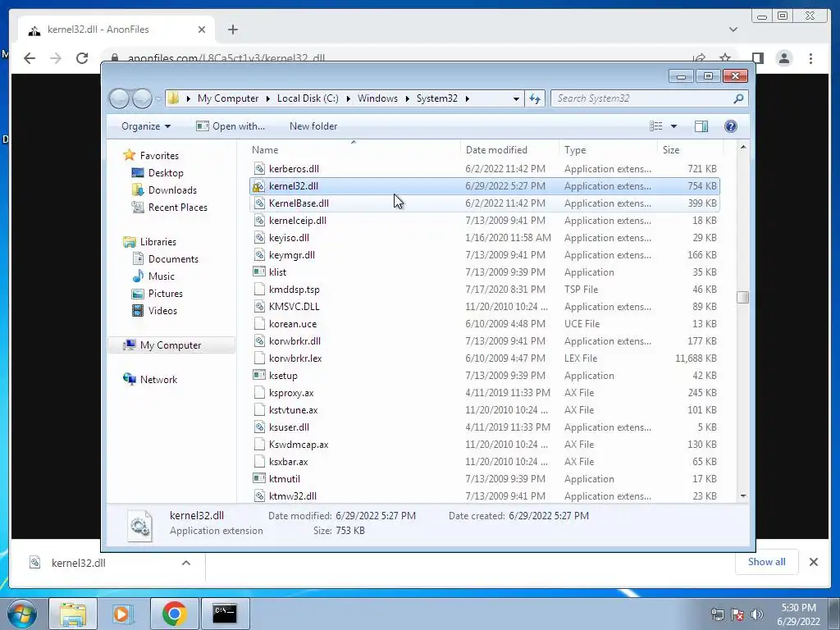This screenshot has height=630, width=840.
Task: Bookmark this page star in Chrome
Action: click(x=725, y=58)
